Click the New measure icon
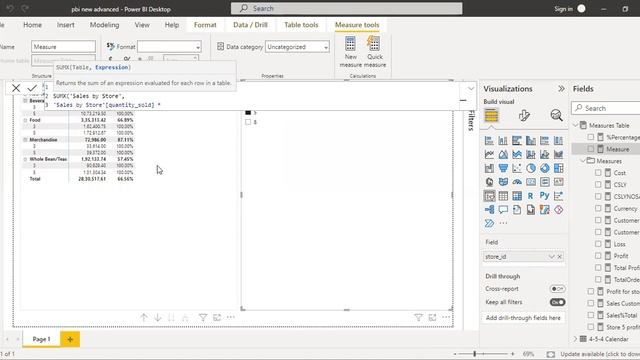 point(350,44)
